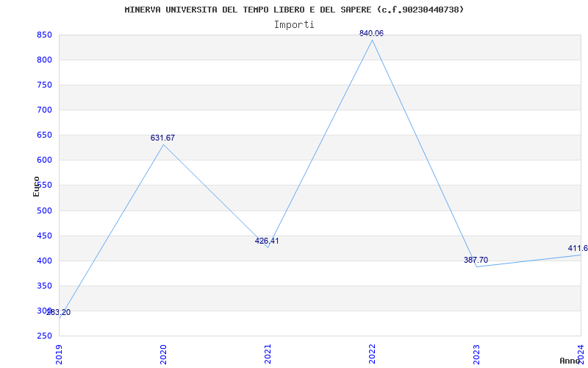
Task: Click the 850 y-axis value
Action: pyautogui.click(x=44, y=35)
